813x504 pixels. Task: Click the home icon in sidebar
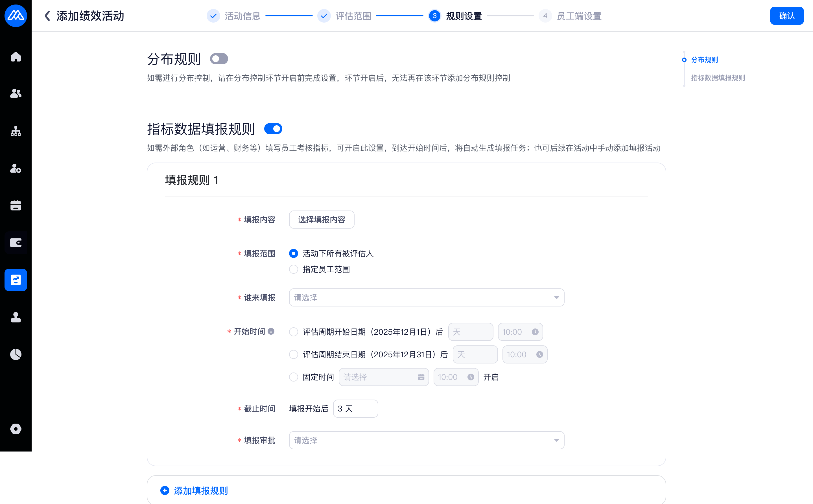coord(16,57)
